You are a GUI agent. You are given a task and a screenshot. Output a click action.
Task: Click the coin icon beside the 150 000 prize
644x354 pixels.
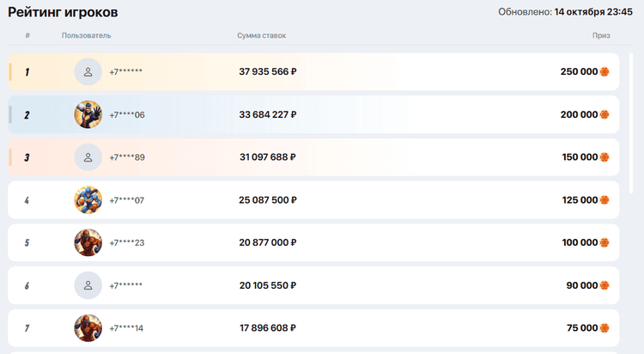point(605,157)
